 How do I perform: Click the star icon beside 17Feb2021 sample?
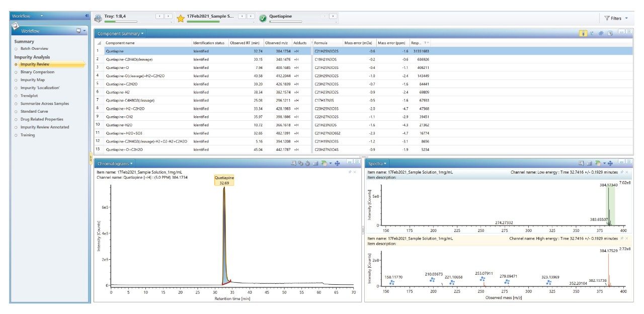coord(181,18)
